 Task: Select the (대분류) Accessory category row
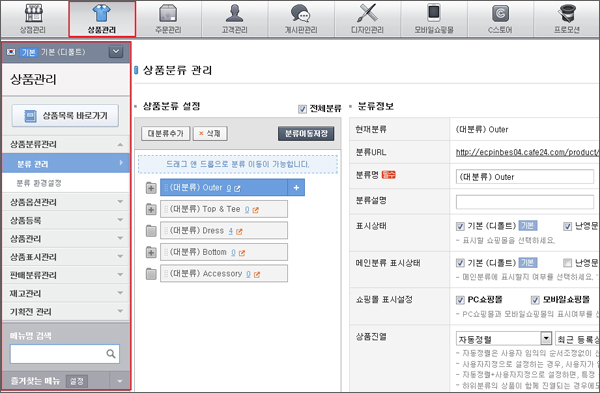tap(224, 274)
